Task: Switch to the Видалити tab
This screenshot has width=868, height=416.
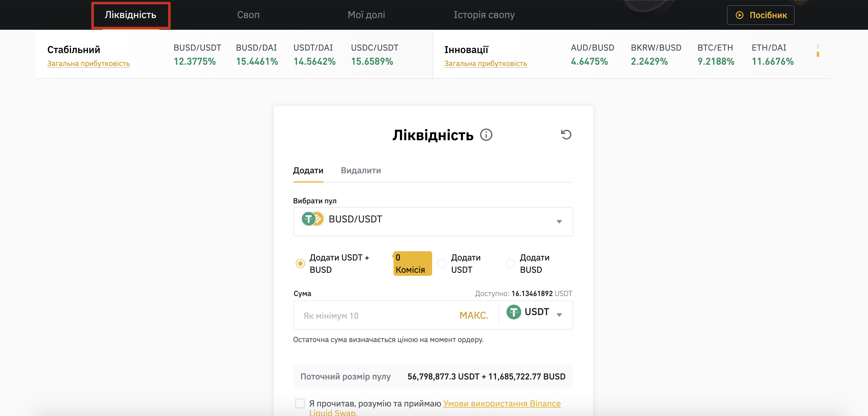Action: click(361, 170)
